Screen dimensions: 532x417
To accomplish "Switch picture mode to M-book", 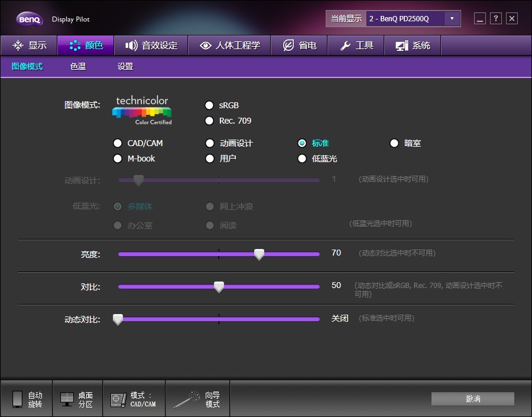I will (x=118, y=159).
